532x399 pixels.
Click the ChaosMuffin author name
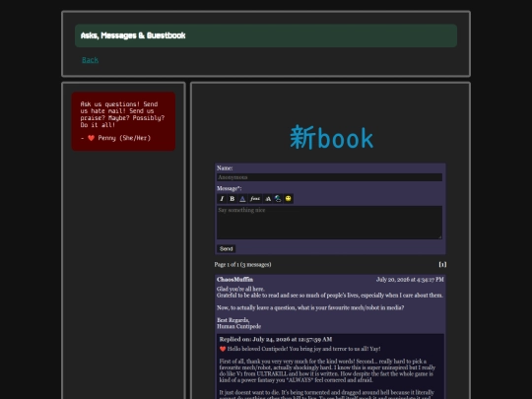click(234, 280)
